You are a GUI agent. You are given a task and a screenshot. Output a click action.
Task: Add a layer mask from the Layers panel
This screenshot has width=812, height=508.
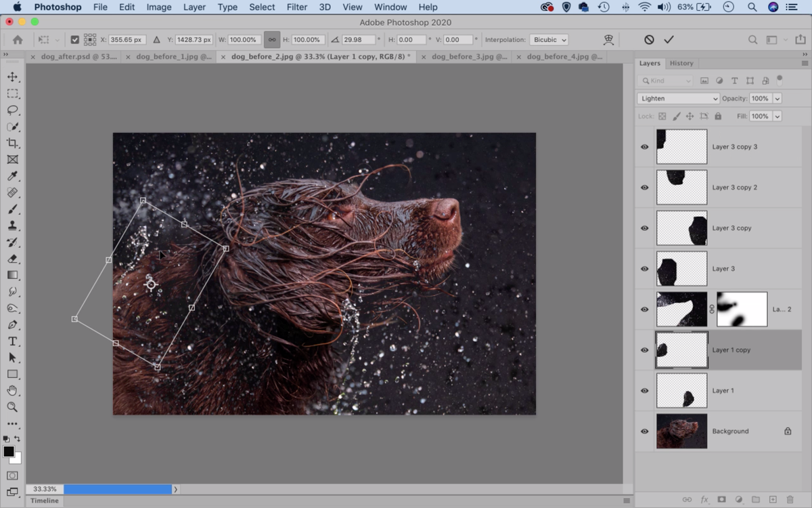tap(723, 499)
